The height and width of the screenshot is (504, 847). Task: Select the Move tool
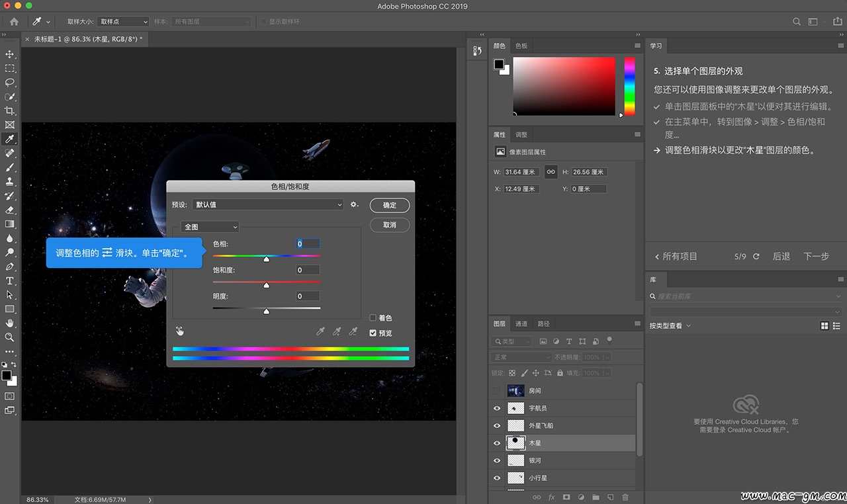click(x=10, y=54)
